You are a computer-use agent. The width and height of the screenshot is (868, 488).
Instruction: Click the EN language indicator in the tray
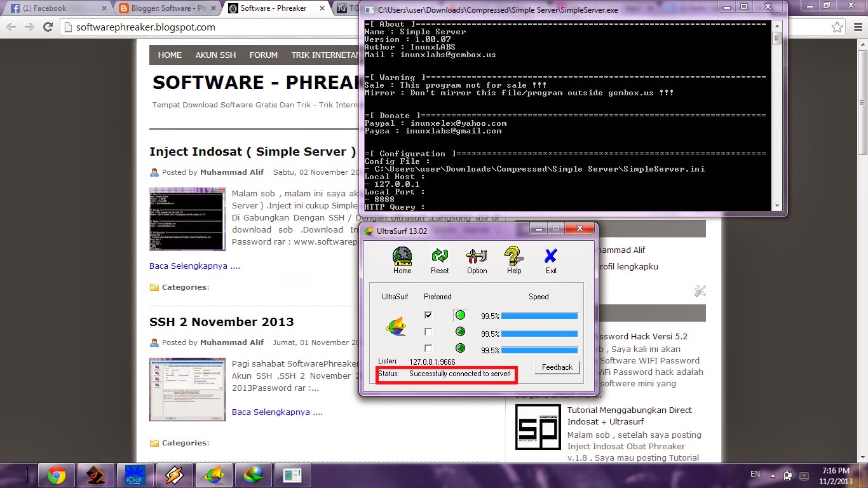pos(755,474)
